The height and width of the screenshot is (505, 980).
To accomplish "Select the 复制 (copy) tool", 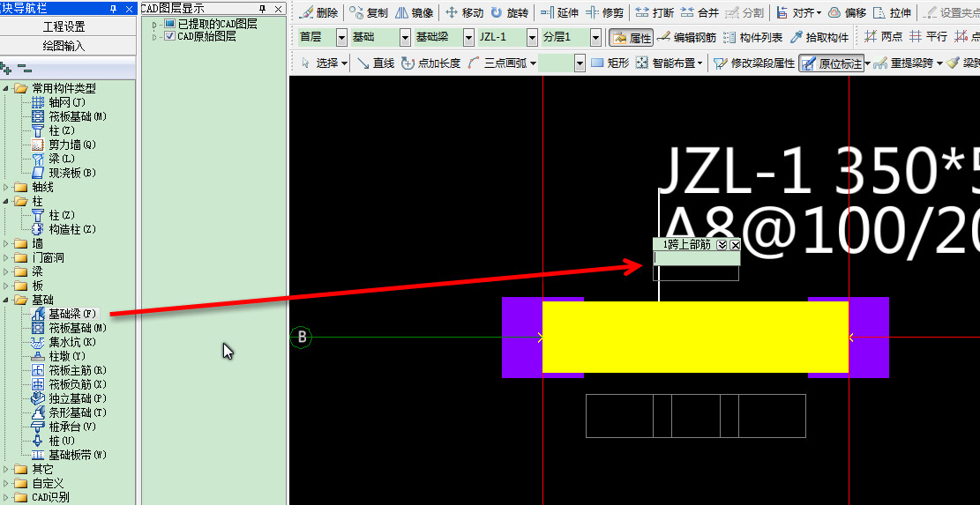I will pos(369,13).
